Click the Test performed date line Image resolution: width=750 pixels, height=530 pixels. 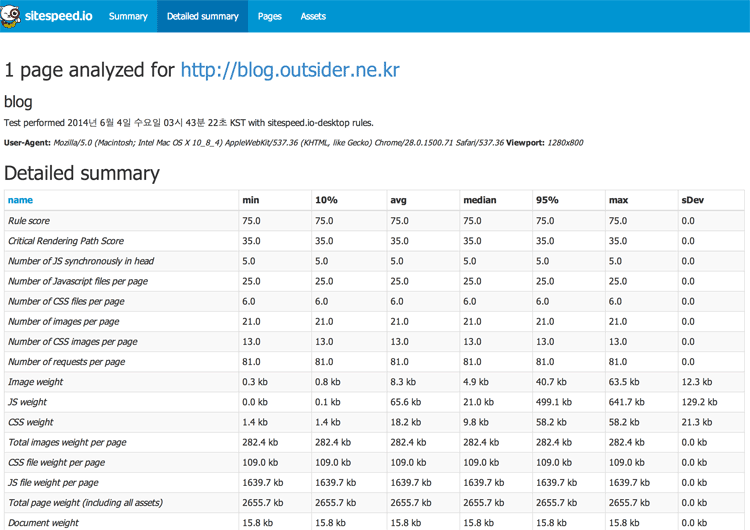188,122
